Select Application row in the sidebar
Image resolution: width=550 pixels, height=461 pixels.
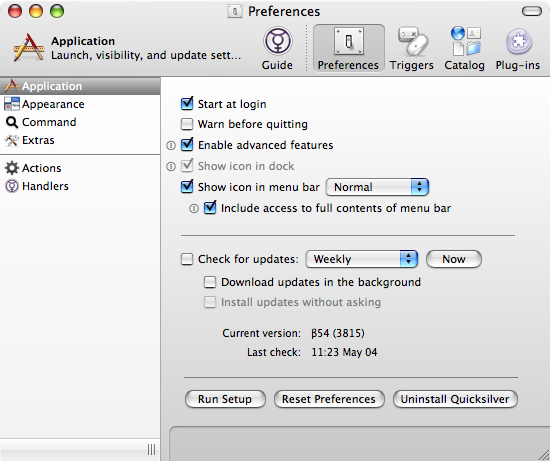[x=80, y=86]
